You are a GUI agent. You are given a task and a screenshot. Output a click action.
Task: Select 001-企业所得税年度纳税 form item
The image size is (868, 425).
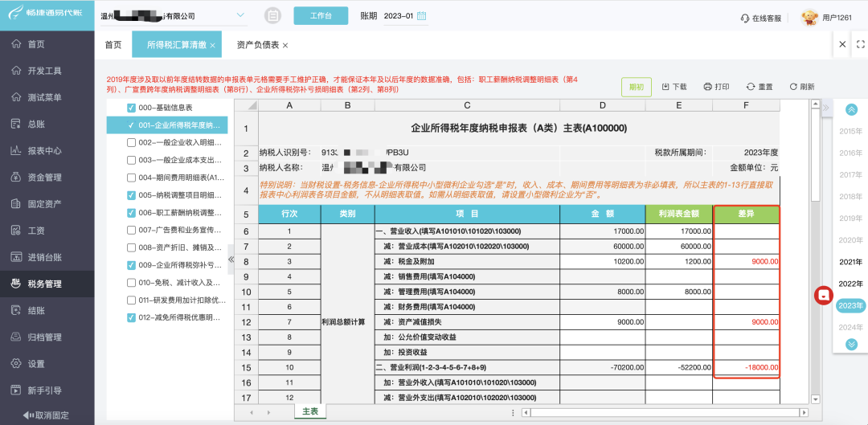(x=167, y=125)
